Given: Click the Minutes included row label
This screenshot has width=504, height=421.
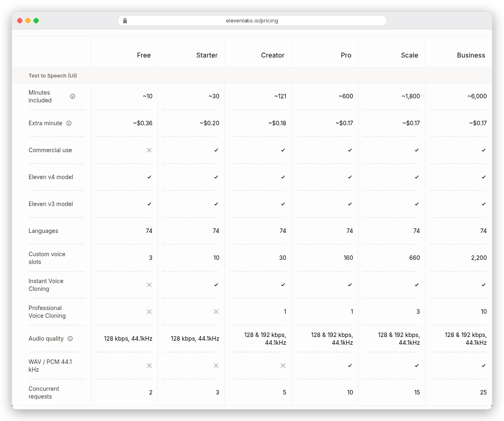Looking at the screenshot, I should (40, 96).
